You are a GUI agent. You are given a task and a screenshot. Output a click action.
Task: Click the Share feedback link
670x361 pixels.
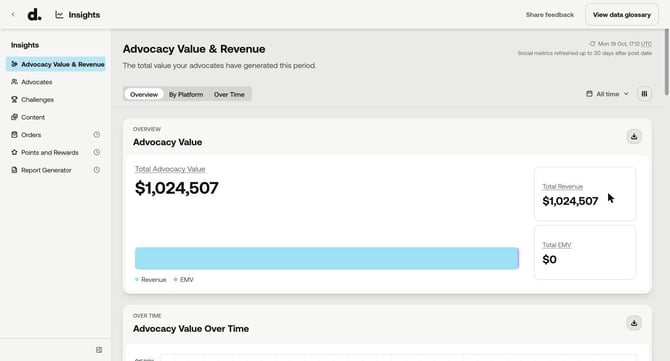tap(550, 15)
